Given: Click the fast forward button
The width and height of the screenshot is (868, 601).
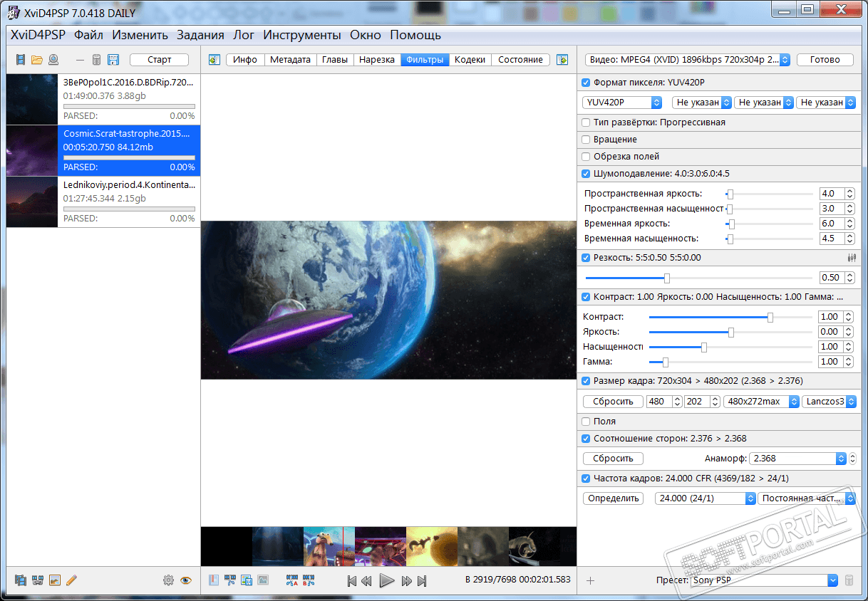Looking at the screenshot, I should click(407, 581).
